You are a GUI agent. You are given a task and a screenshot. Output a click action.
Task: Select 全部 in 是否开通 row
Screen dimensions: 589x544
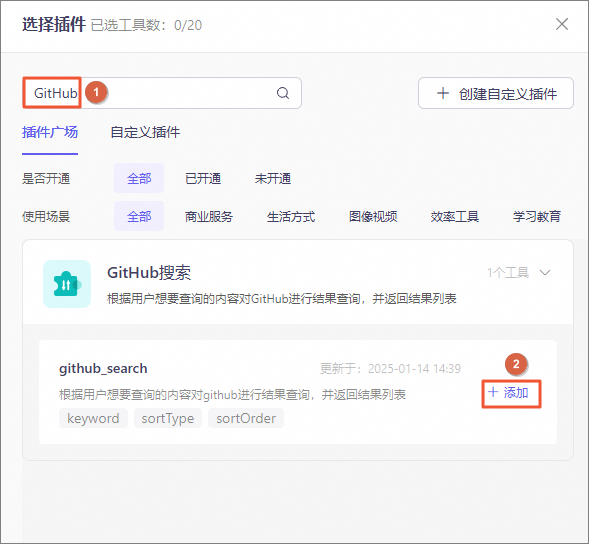coord(139,178)
